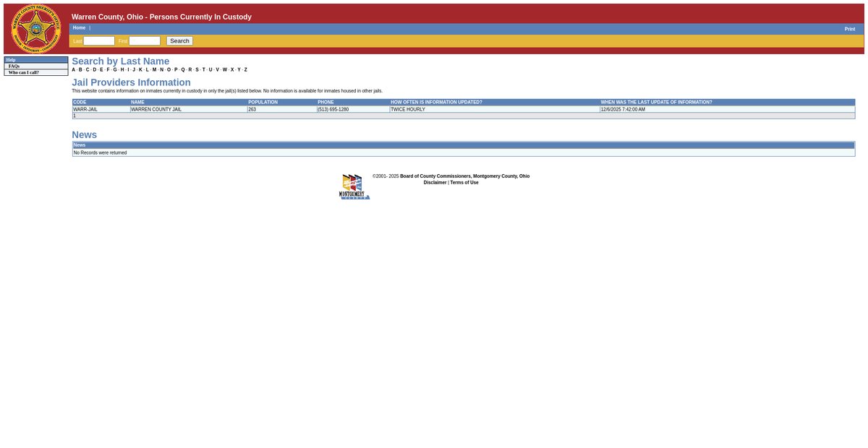Browse last names starting with S
This screenshot has width=868, height=448.
coord(197,70)
